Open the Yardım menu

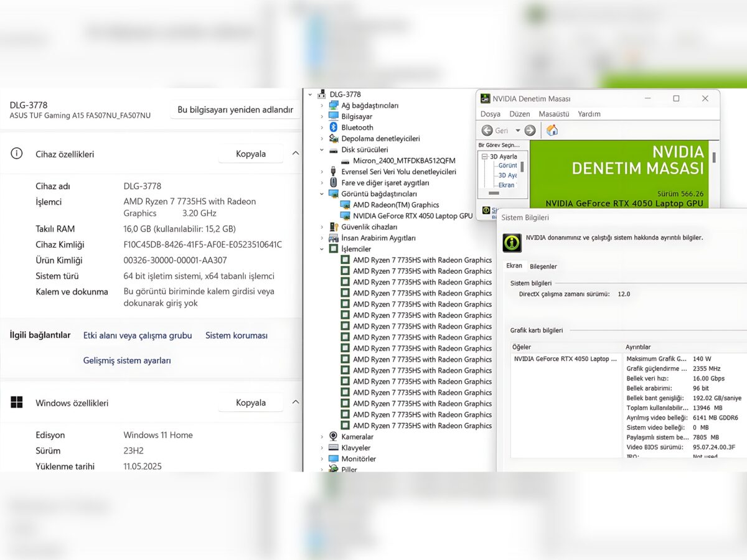tap(590, 114)
